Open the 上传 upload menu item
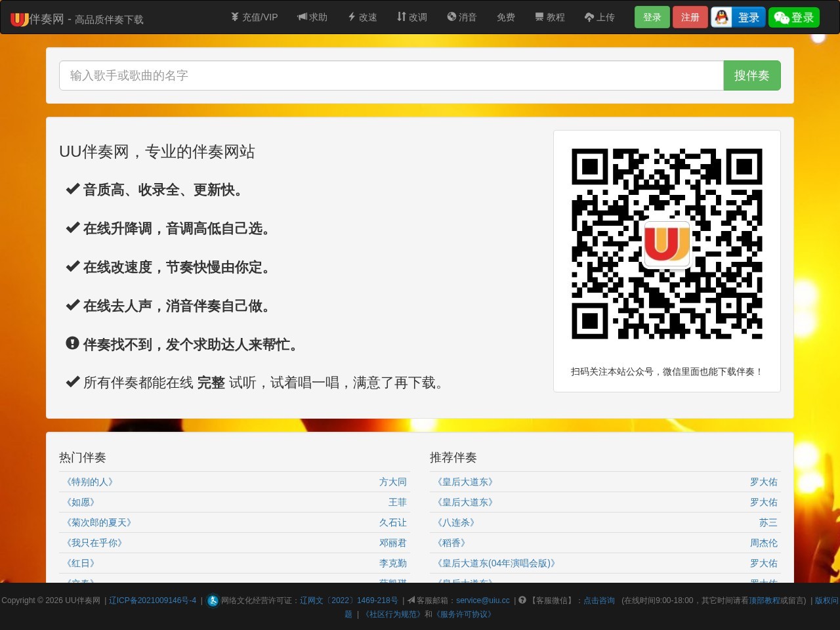 click(600, 17)
